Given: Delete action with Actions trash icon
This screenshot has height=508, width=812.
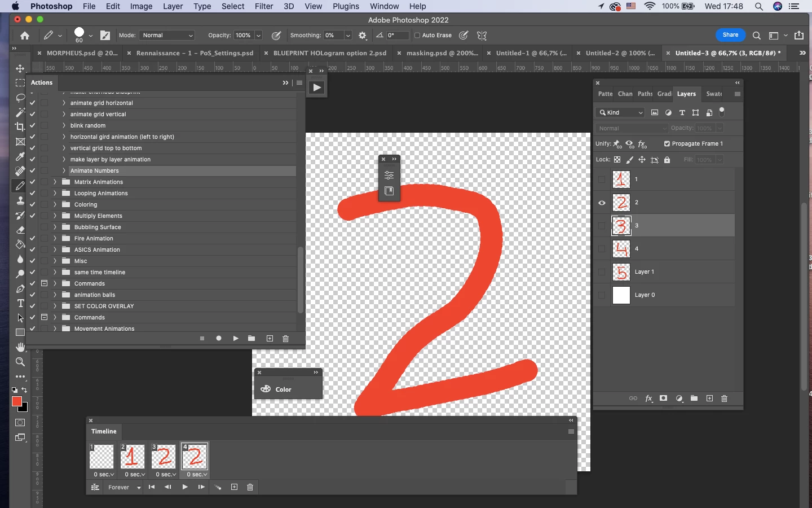Looking at the screenshot, I should [285, 339].
